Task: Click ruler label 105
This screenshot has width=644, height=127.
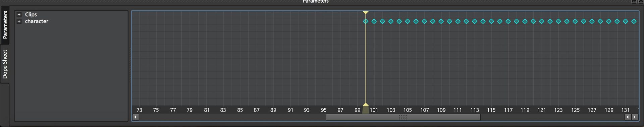Action: coord(408,110)
